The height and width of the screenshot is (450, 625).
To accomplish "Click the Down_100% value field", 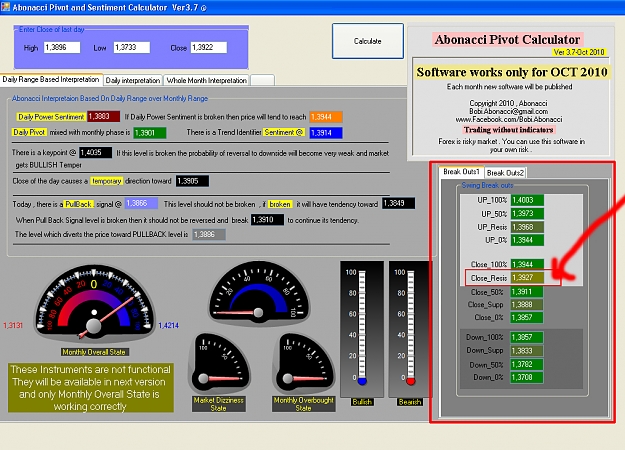I will (527, 338).
